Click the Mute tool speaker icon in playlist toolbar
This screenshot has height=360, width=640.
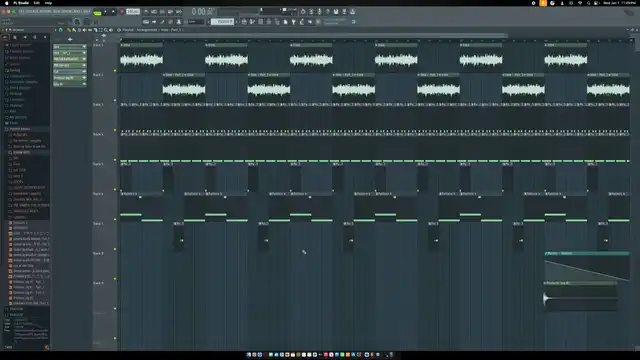(x=84, y=30)
